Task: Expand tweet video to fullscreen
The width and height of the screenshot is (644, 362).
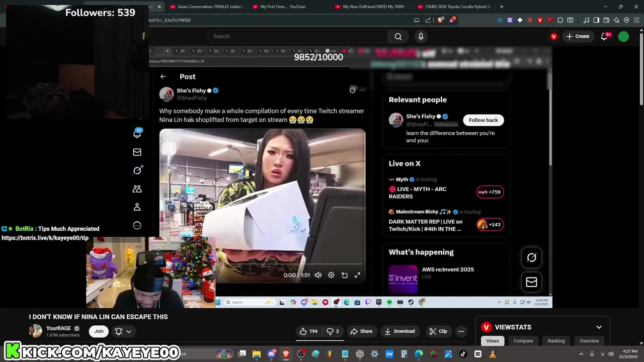Action: click(358, 275)
